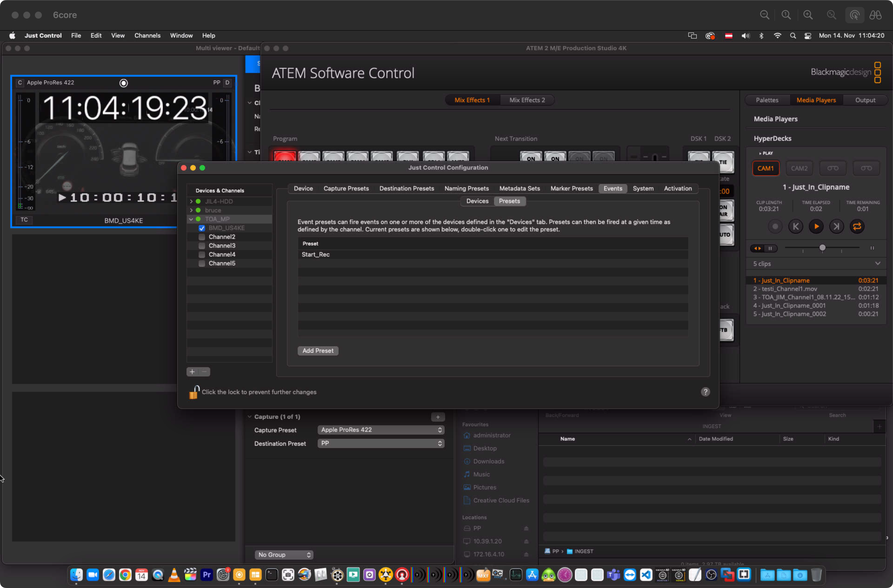Switch to the Devices sub-tab
The width and height of the screenshot is (893, 588).
click(477, 201)
